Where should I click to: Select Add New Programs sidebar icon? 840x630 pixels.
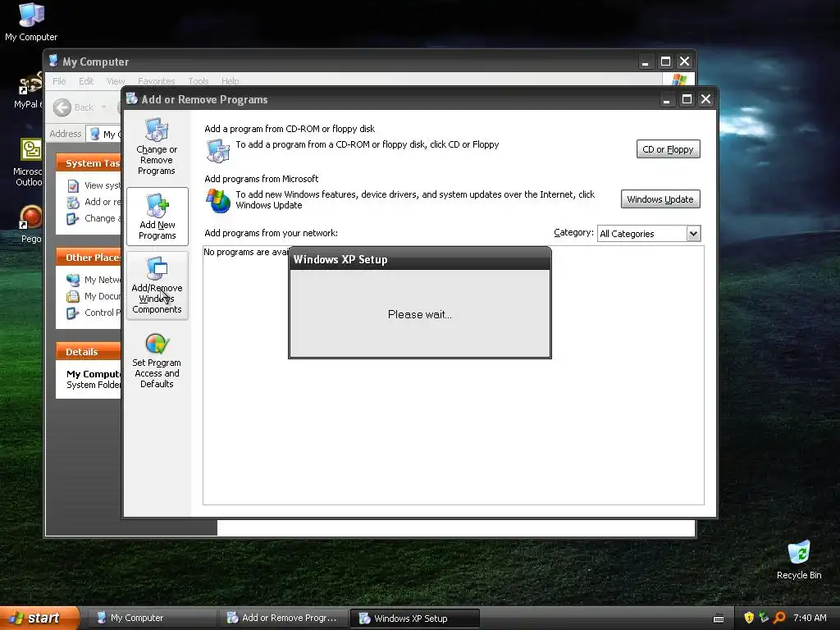pos(157,217)
